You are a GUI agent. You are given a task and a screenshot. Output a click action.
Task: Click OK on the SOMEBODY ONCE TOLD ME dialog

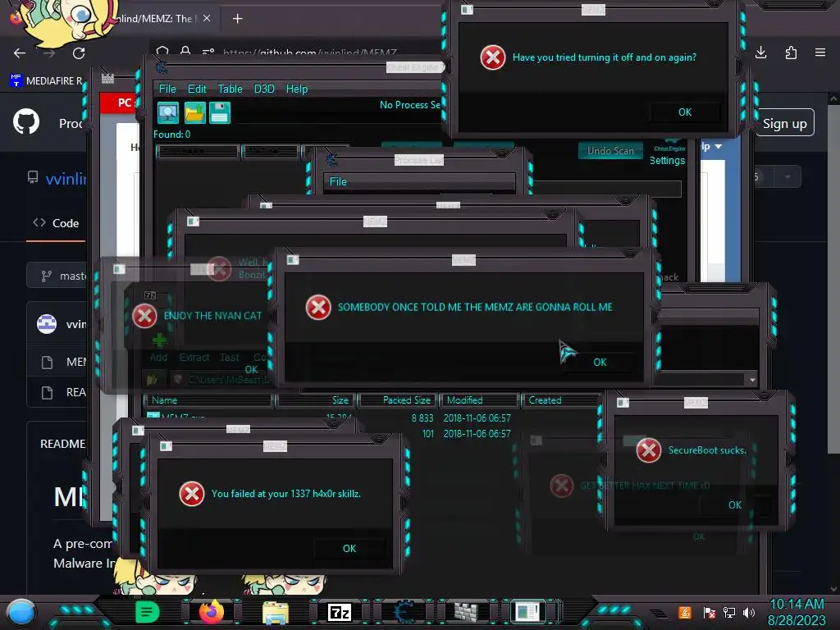coord(600,362)
